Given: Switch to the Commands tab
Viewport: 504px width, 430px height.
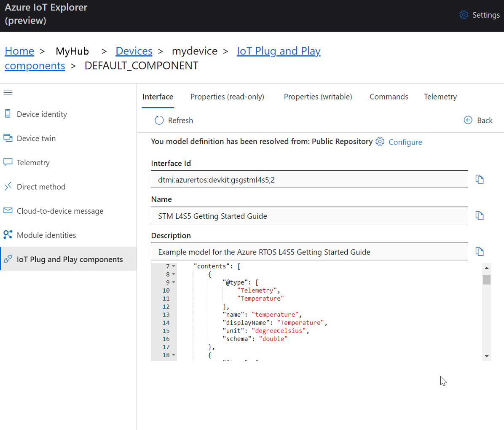Looking at the screenshot, I should pyautogui.click(x=389, y=97).
